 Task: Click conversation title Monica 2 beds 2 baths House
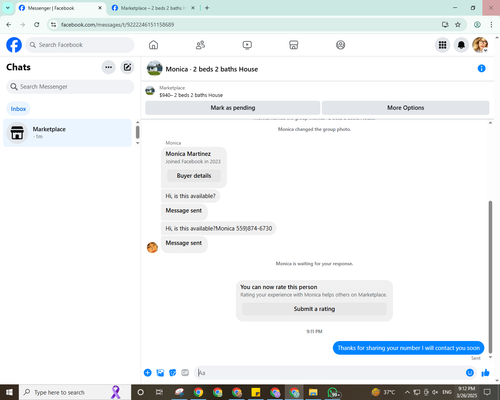pos(212,69)
